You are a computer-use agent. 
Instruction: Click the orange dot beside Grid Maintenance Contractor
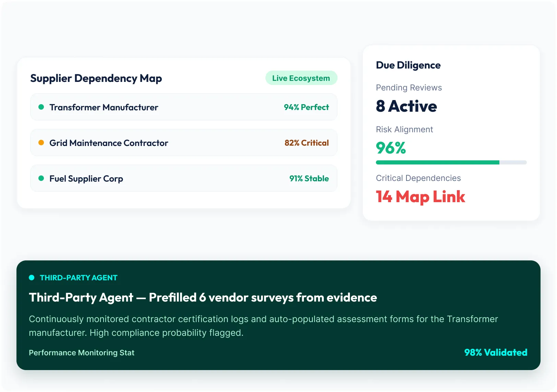(x=41, y=143)
